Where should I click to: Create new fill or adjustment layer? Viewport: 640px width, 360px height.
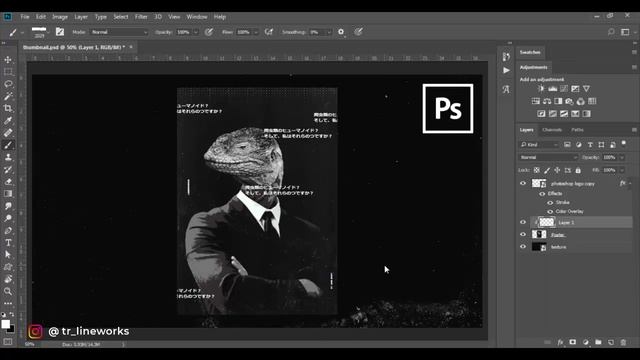tap(586, 342)
